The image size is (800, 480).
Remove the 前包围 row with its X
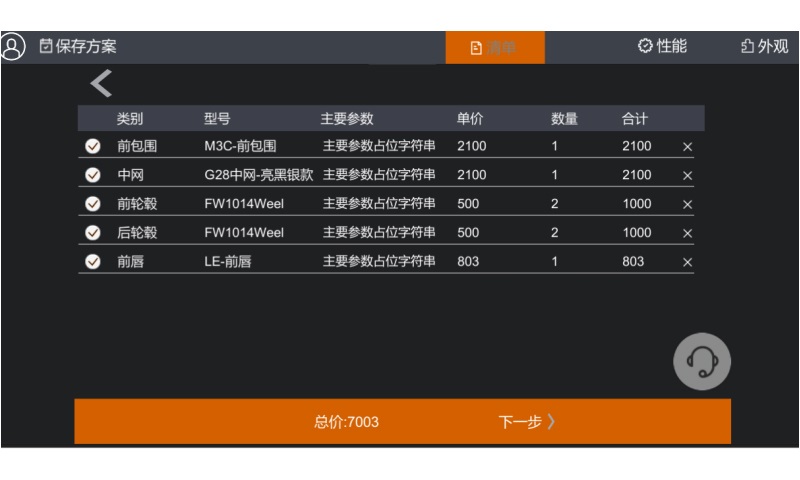(x=687, y=147)
